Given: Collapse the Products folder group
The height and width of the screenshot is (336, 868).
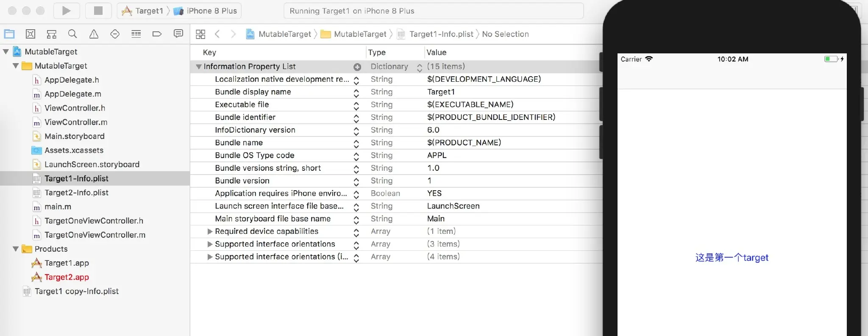Looking at the screenshot, I should pos(16,249).
